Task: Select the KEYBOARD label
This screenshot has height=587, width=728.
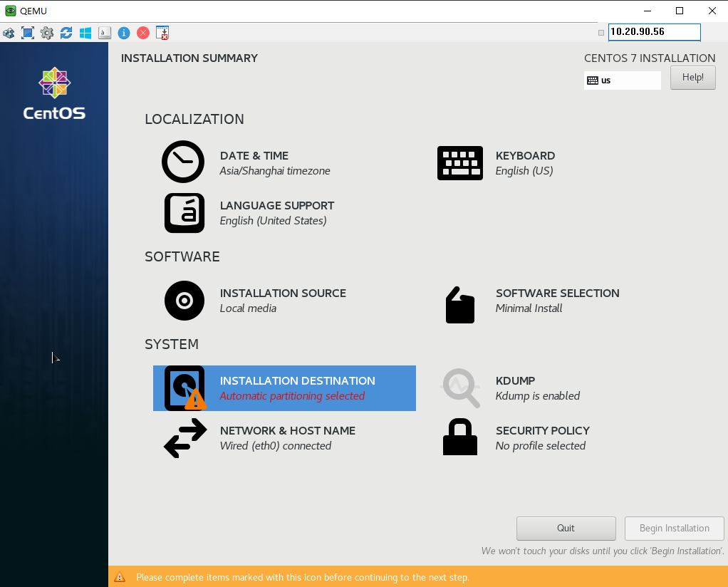Action: click(525, 155)
